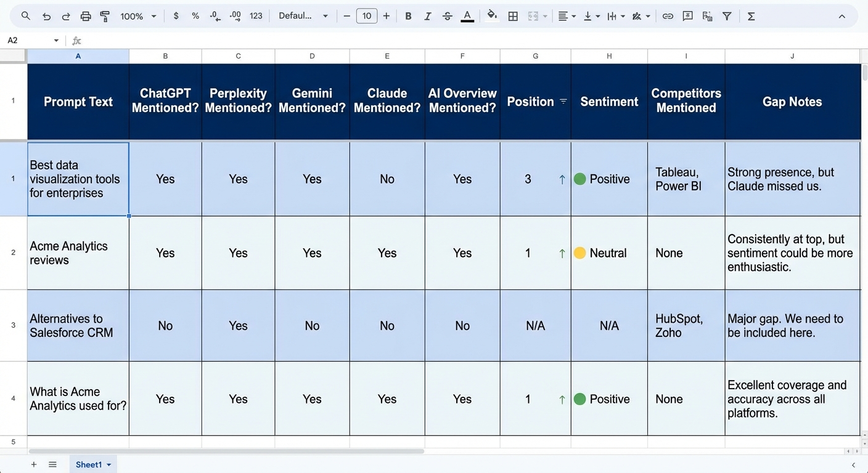
Task: Toggle bold formatting
Action: pos(408,16)
